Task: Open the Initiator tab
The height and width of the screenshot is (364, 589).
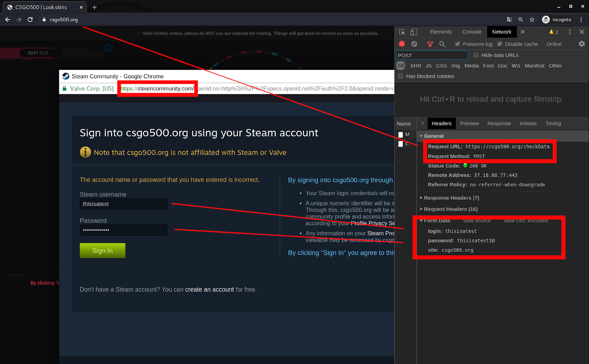Action: (x=528, y=124)
